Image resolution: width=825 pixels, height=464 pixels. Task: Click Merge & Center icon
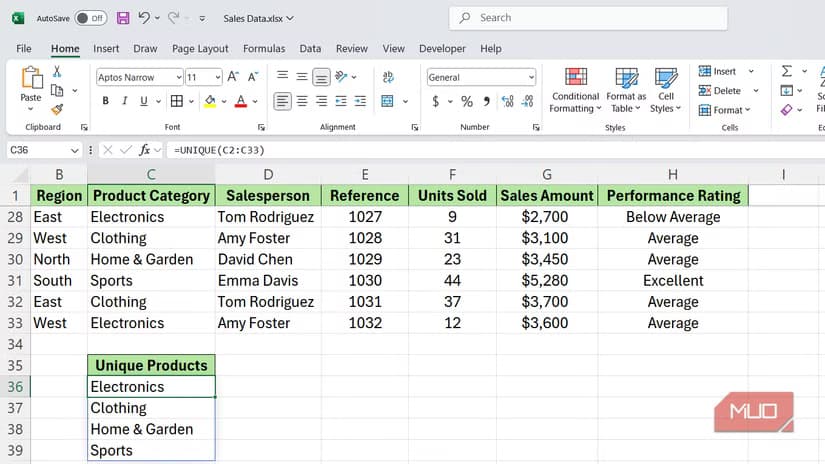(387, 101)
